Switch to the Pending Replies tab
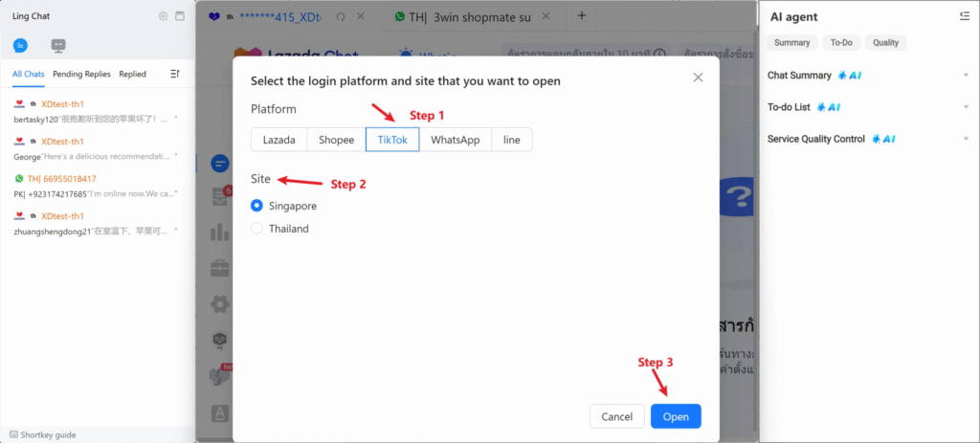This screenshot has height=443, width=980. pyautogui.click(x=81, y=74)
